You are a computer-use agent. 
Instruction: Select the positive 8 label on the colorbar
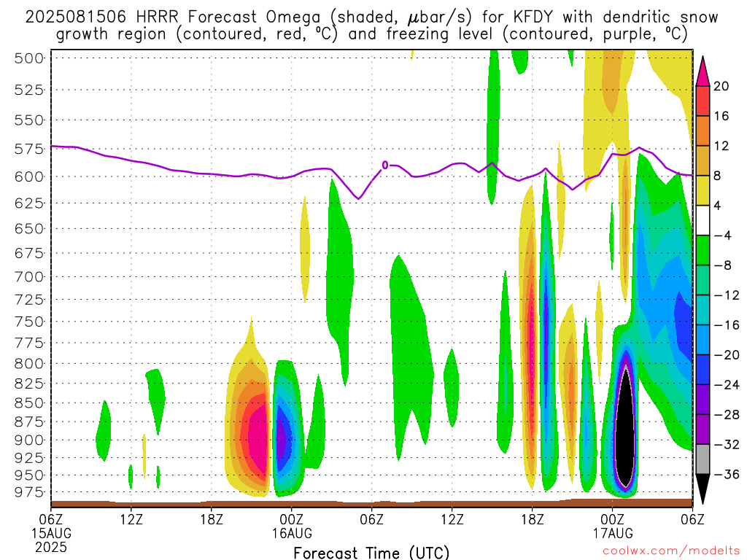(718, 176)
